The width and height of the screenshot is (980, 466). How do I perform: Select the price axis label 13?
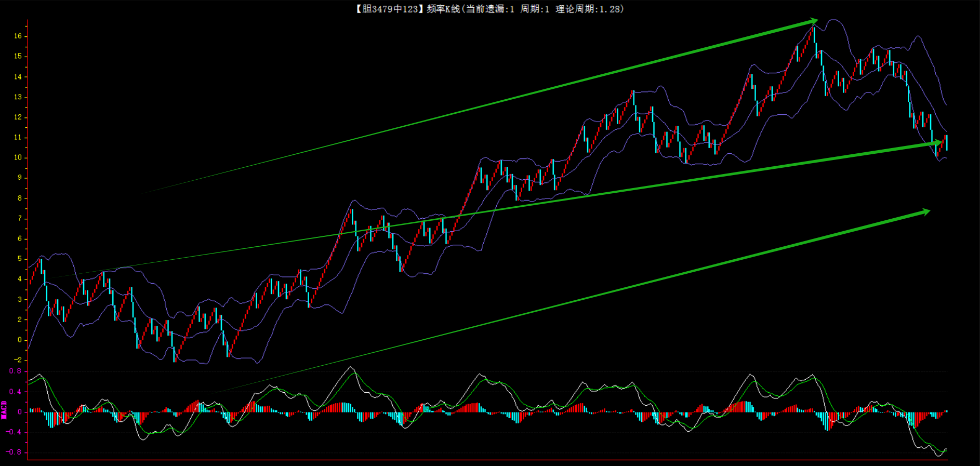[x=18, y=97]
